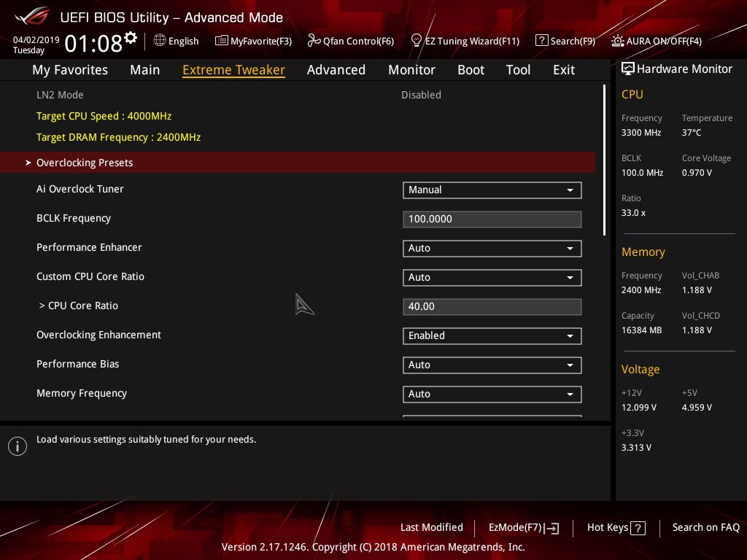
Task: Click the 04/02/2019 date text
Action: point(36,39)
